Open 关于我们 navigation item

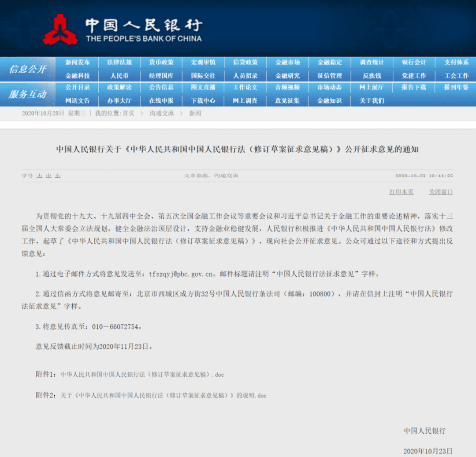pos(372,101)
